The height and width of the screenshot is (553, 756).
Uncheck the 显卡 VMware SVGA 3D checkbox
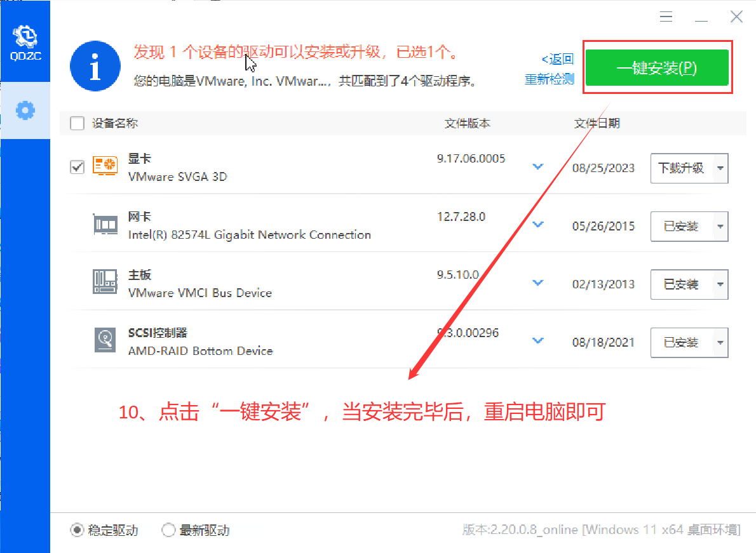(x=77, y=167)
